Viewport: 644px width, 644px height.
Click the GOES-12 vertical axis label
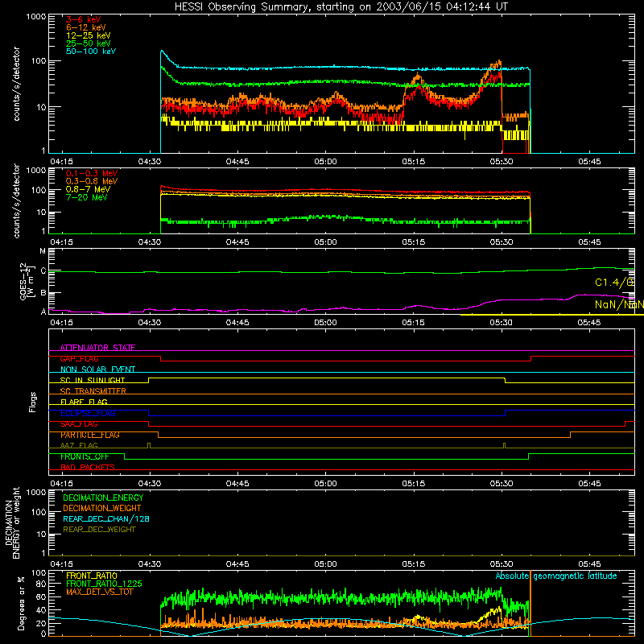[27, 281]
